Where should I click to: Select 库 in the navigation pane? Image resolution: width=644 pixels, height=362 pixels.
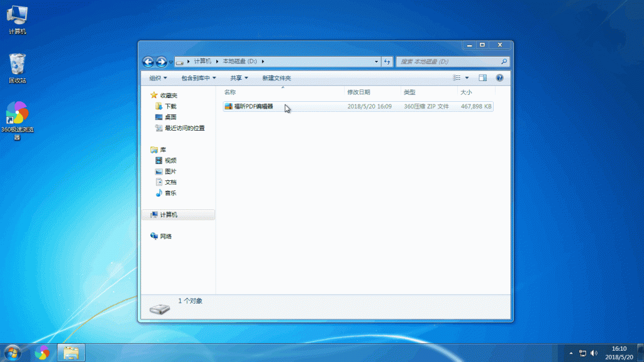tap(163, 150)
